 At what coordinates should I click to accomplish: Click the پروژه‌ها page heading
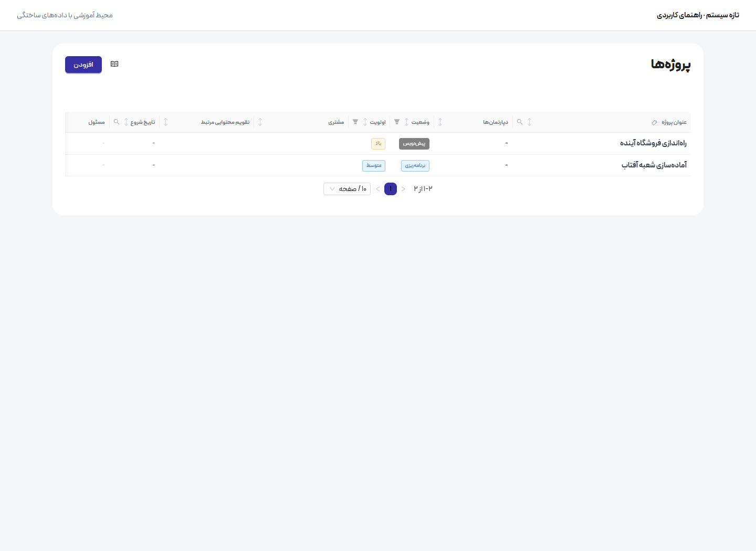tap(670, 65)
